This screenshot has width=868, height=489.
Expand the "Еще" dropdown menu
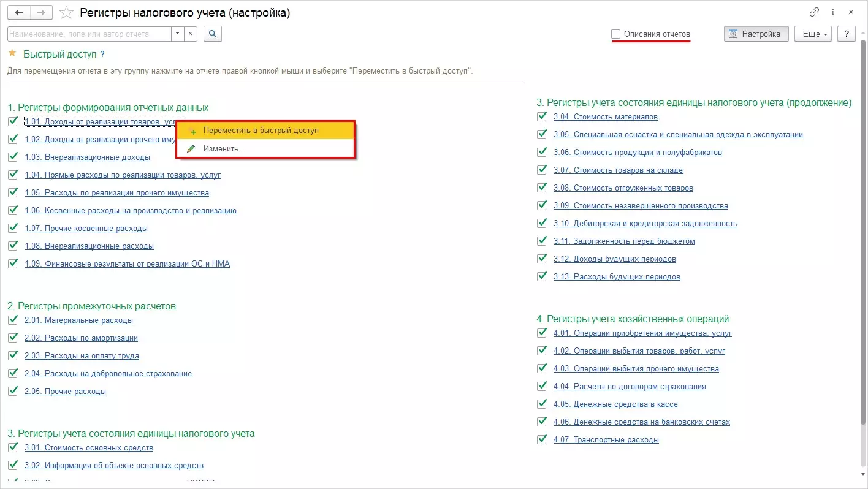[x=815, y=34]
